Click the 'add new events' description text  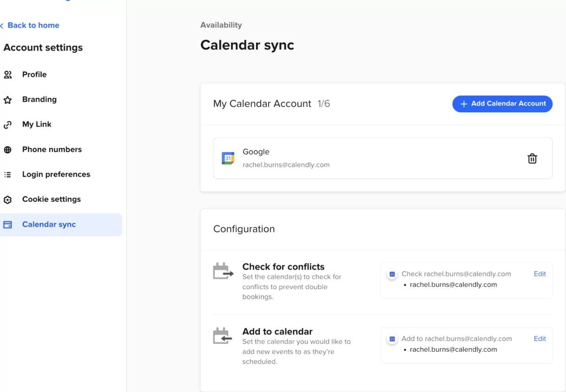296,352
